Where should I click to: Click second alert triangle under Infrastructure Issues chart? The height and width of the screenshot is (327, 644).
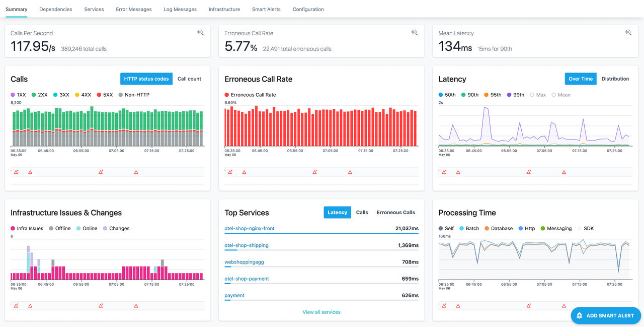point(30,306)
